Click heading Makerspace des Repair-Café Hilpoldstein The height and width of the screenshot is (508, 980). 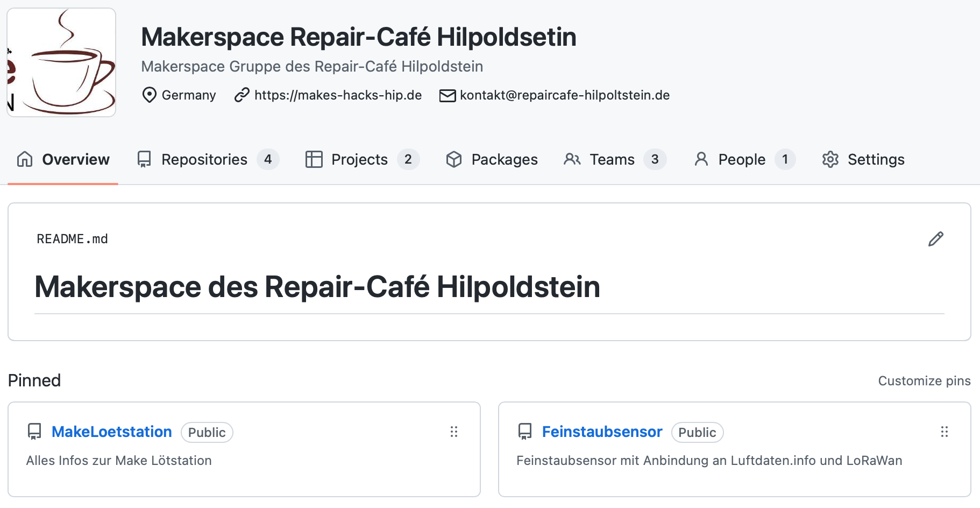[x=317, y=287]
